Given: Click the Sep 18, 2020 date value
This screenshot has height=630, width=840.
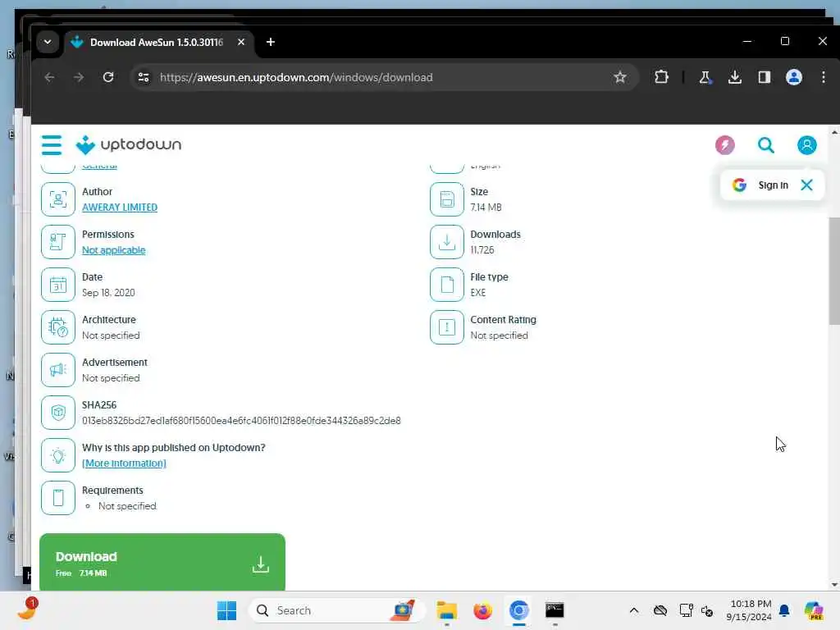Looking at the screenshot, I should tap(108, 293).
